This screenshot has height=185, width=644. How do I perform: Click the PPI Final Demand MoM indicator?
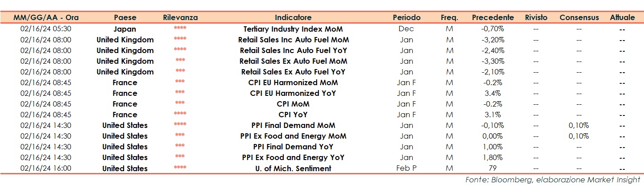(x=293, y=125)
